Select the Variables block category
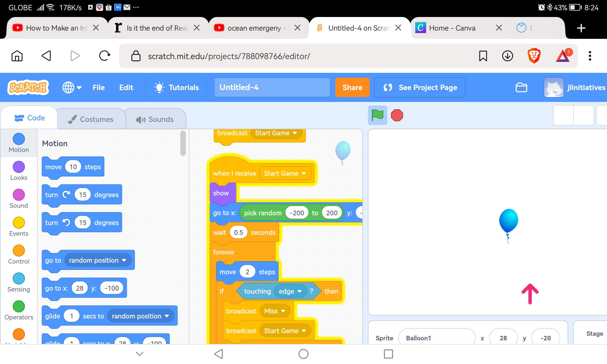The height and width of the screenshot is (364, 607). (x=19, y=335)
